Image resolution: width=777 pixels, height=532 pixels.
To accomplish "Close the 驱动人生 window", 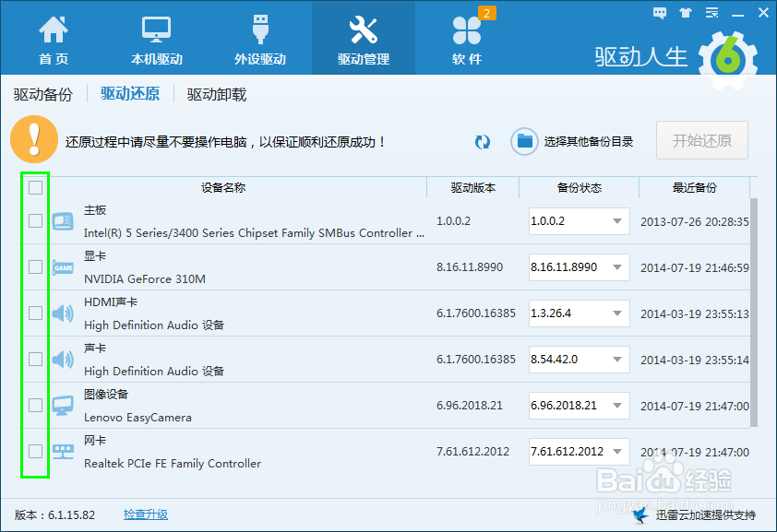I will point(764,13).
